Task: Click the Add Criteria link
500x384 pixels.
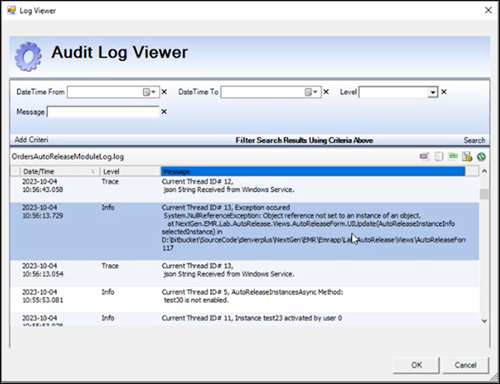Action: [31, 140]
